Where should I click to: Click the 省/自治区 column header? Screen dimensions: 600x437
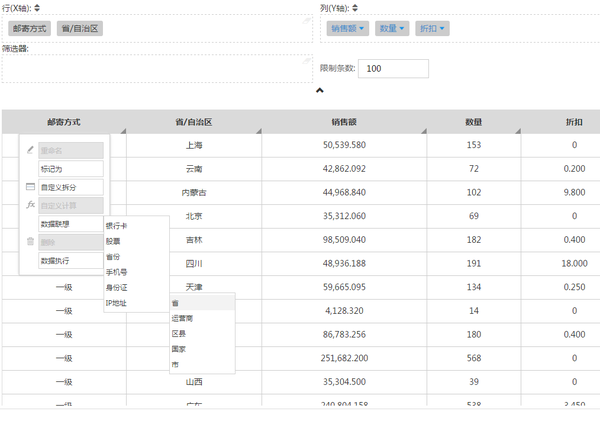(x=194, y=122)
